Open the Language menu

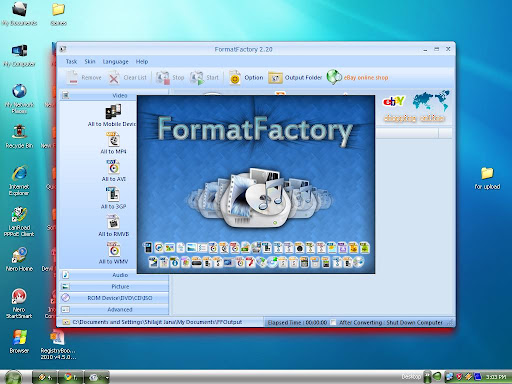[x=115, y=62]
